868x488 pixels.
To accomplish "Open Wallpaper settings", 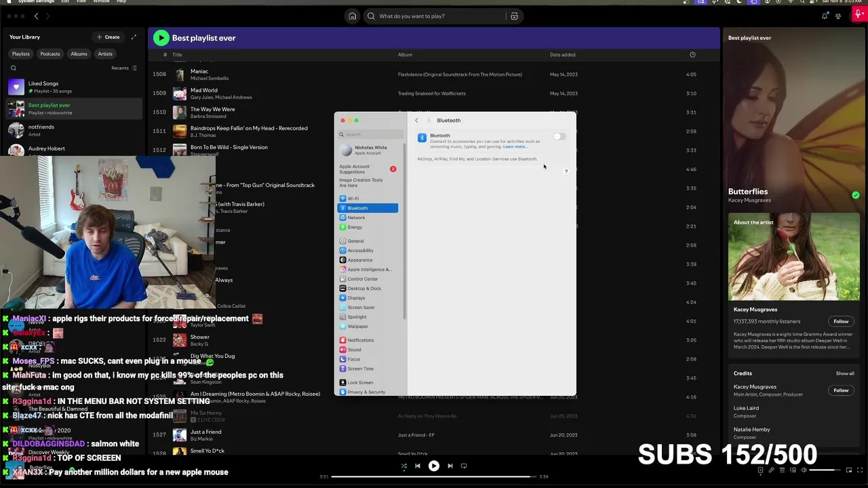I will (368, 326).
